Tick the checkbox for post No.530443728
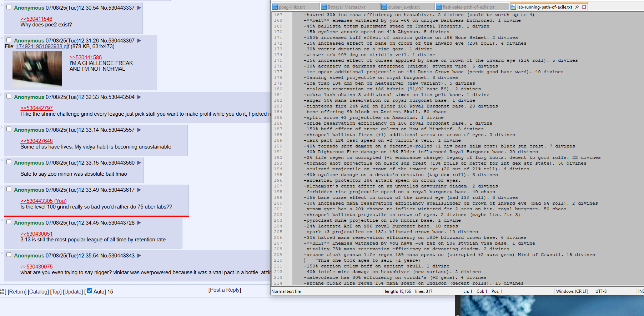The image size is (644, 316). coord(9,222)
